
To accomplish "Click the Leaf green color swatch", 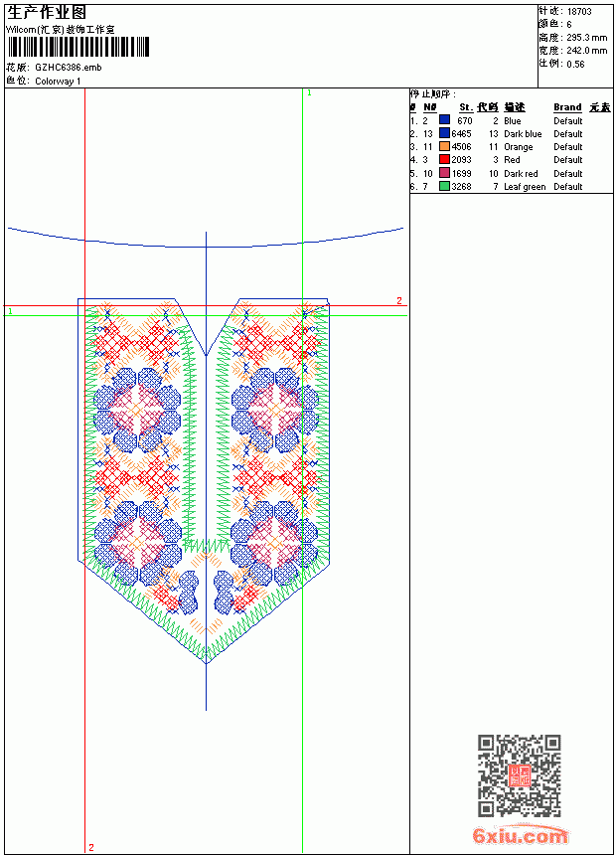I will pos(444,186).
